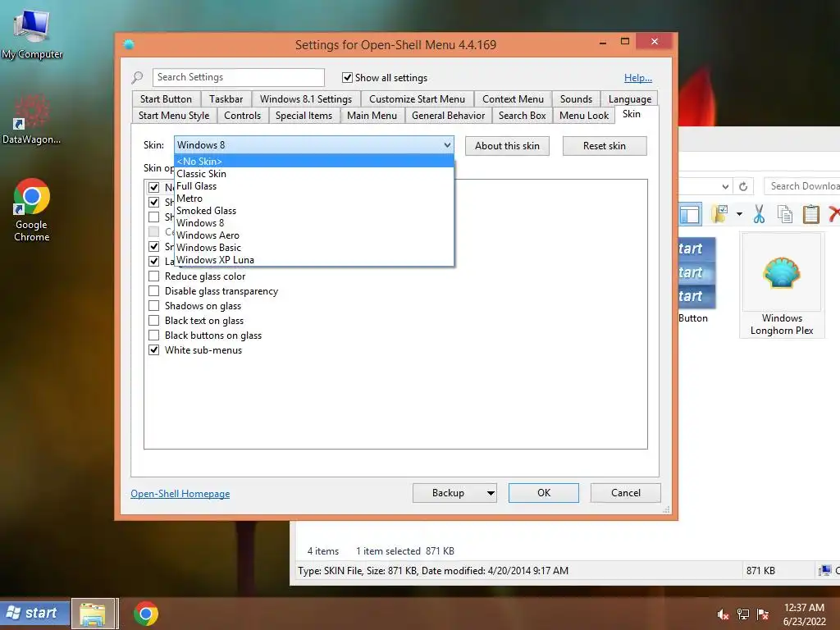Click the Action Center flag tray icon

click(763, 614)
